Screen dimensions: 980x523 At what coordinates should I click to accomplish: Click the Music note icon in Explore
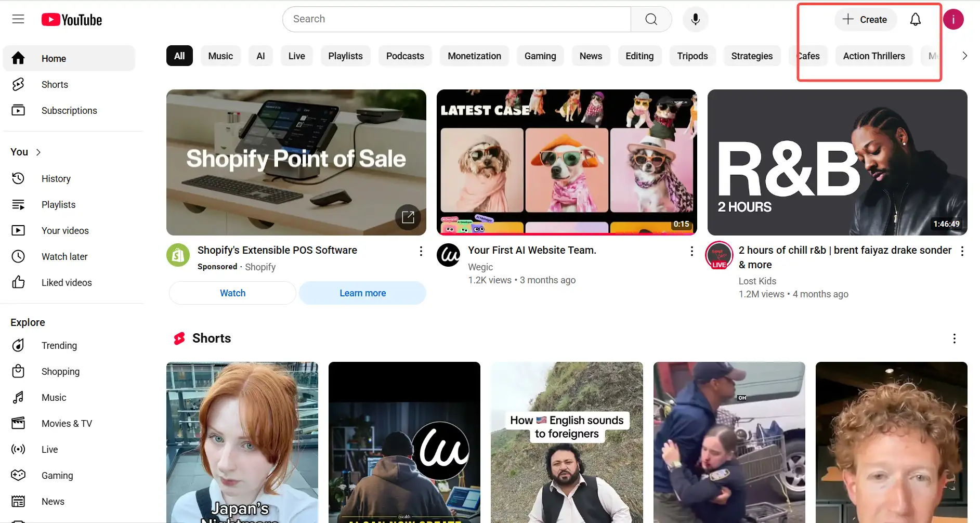(18, 397)
